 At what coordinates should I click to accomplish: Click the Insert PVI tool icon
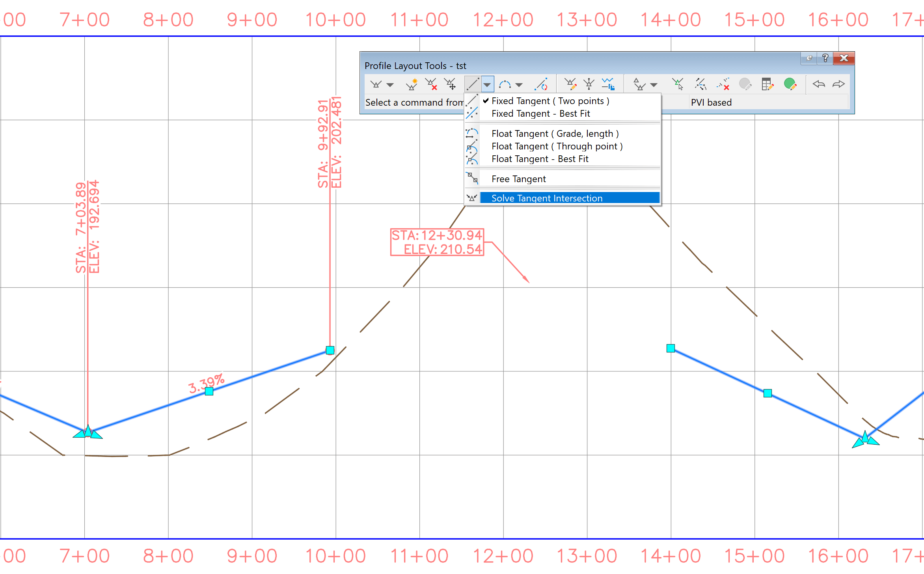[411, 84]
